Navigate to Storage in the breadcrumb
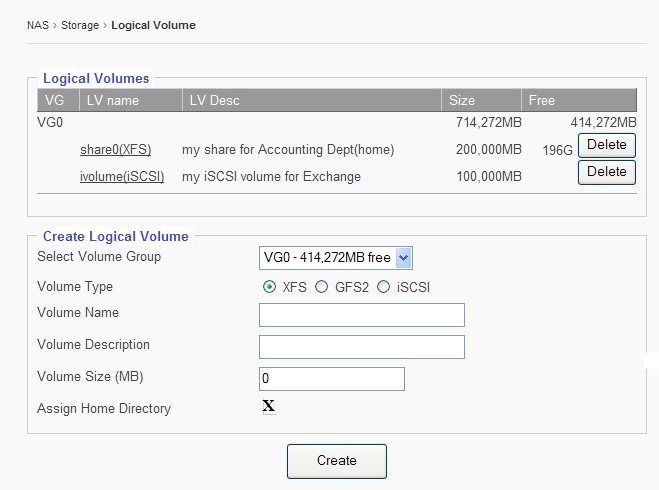 pos(79,25)
